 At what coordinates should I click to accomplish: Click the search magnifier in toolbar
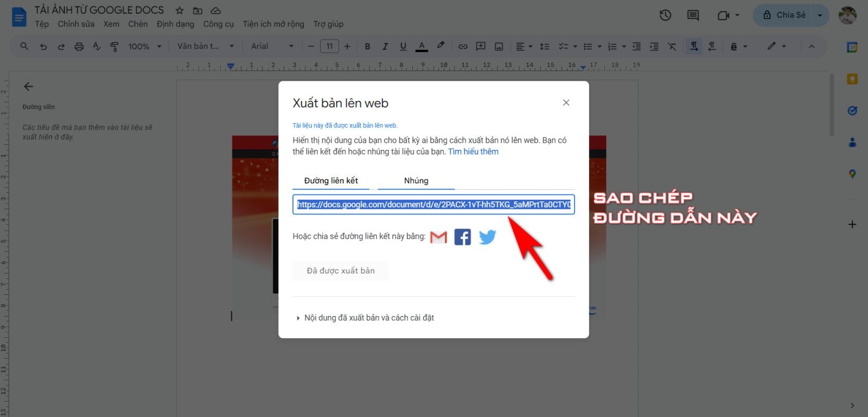(x=24, y=46)
